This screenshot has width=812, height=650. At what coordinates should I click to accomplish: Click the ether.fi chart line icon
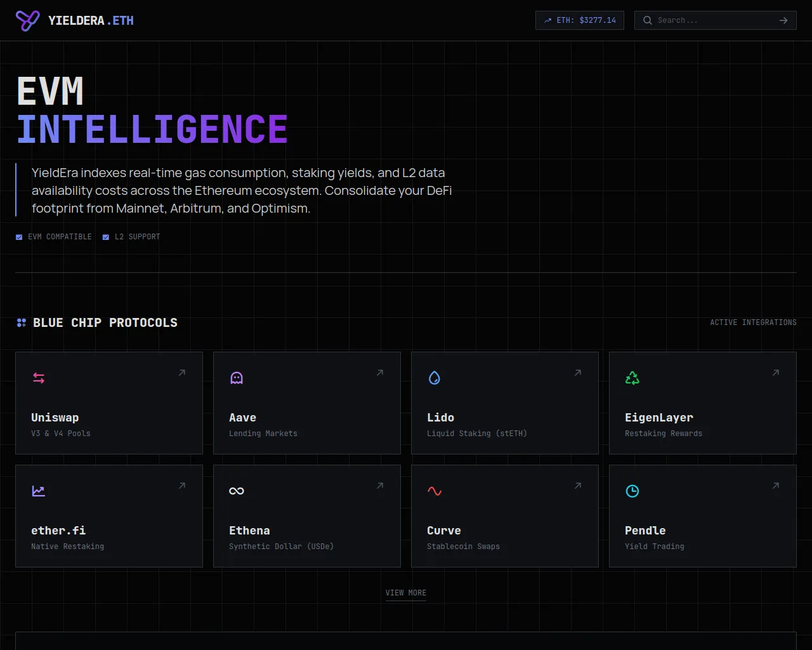(39, 491)
